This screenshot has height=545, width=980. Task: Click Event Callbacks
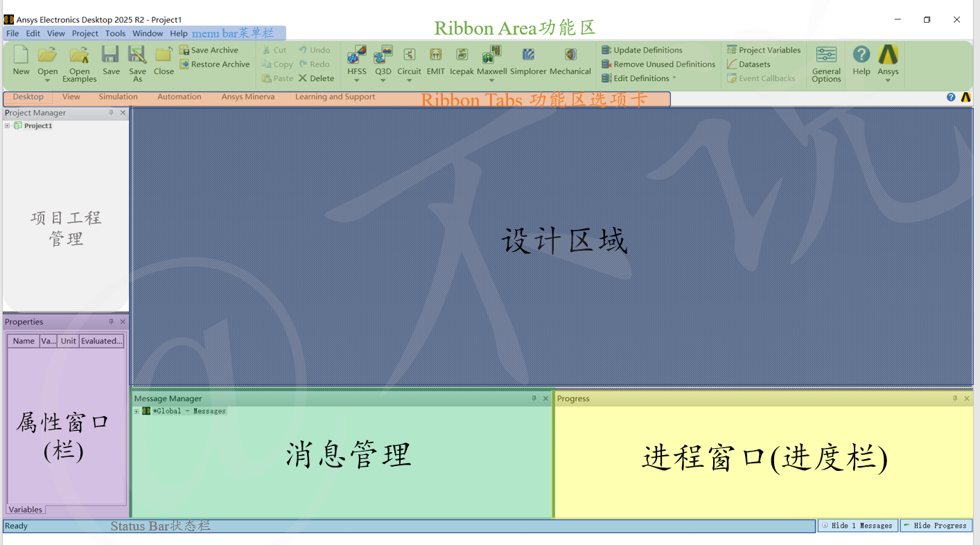pos(761,78)
